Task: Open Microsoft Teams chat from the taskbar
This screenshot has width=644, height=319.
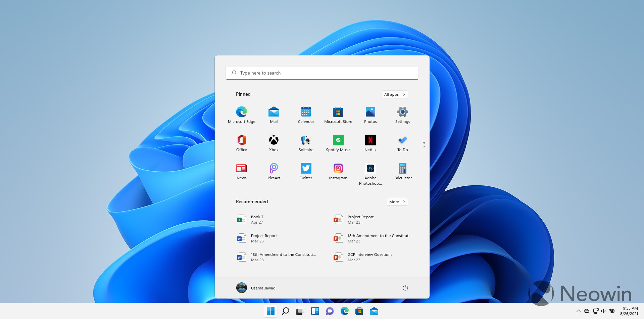Action: click(330, 311)
